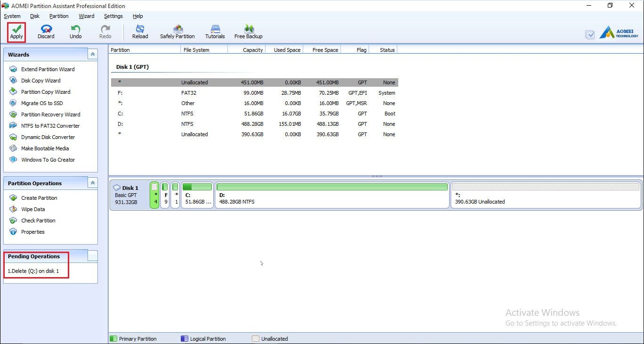Click the Disk 1 (GPT) group heading
The height and width of the screenshot is (344, 644).
click(132, 67)
